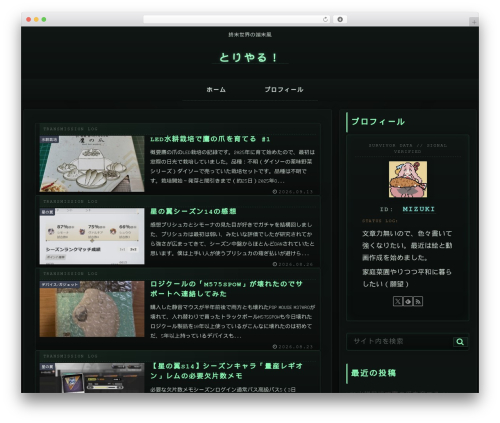Click the green search magnifier button
This screenshot has height=423, width=500.
point(460,342)
